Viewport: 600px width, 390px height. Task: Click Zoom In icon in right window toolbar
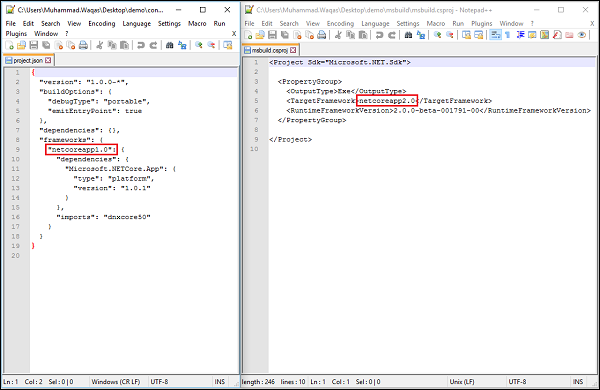437,35
